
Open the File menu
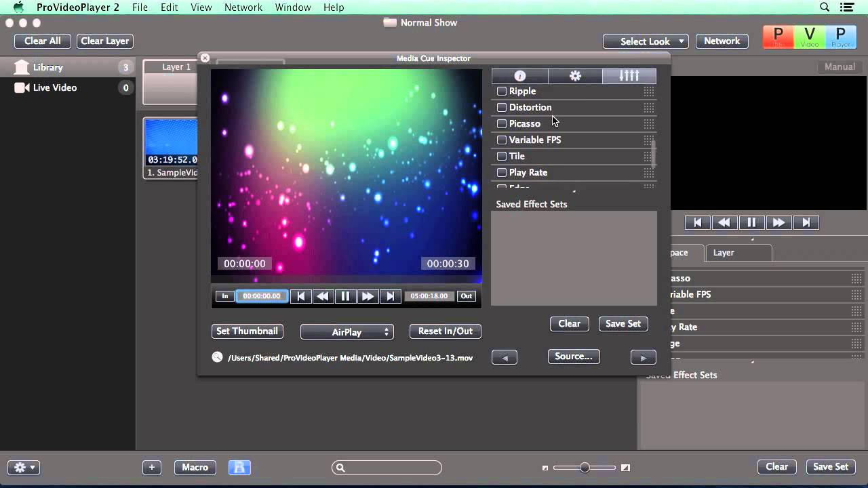140,7
